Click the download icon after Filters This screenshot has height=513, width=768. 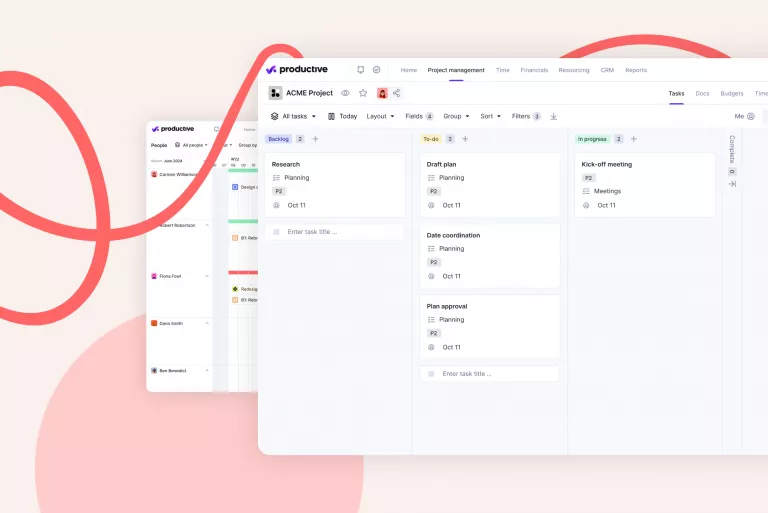pyautogui.click(x=553, y=116)
